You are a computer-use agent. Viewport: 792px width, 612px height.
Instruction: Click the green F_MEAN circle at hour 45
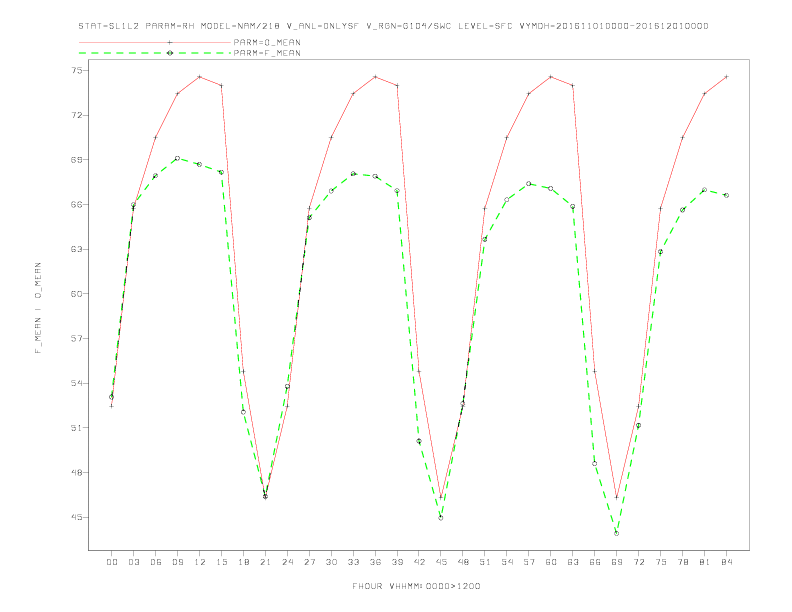tap(441, 518)
